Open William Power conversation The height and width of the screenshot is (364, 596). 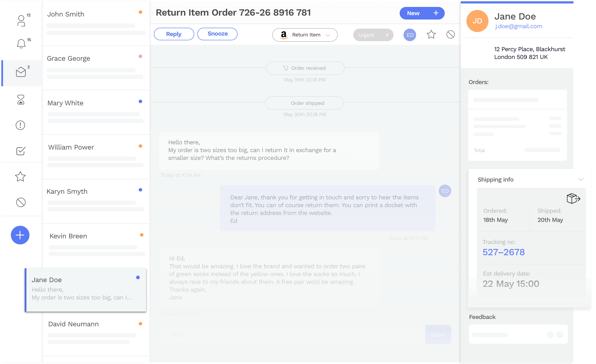point(96,157)
